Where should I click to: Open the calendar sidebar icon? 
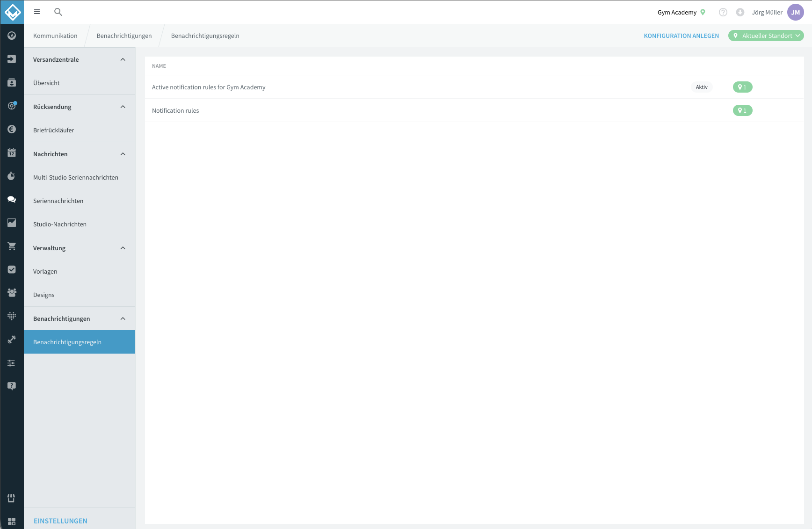12,152
